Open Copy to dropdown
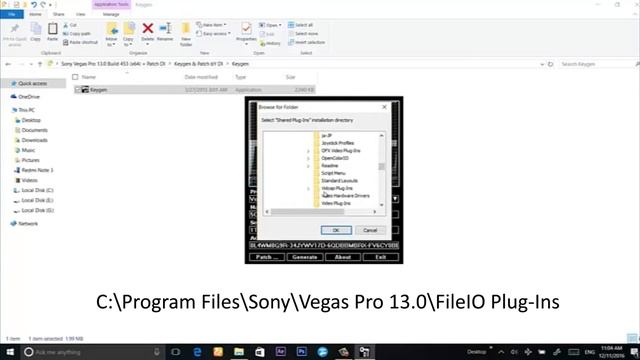The height and width of the screenshot is (360, 640). [129, 35]
